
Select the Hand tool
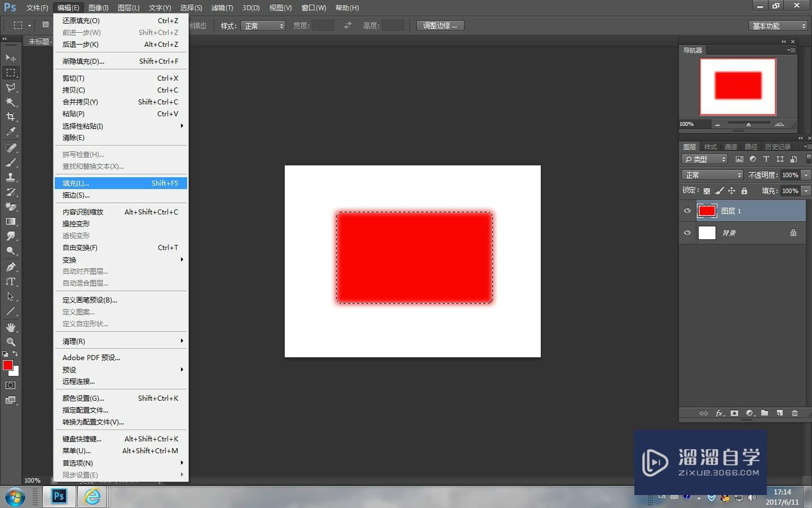[x=11, y=327]
